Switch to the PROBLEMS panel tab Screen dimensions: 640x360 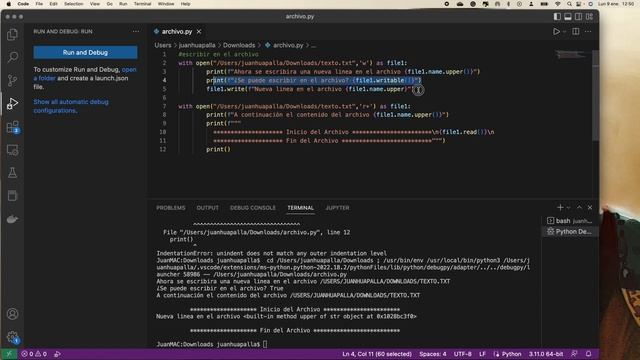(171, 208)
